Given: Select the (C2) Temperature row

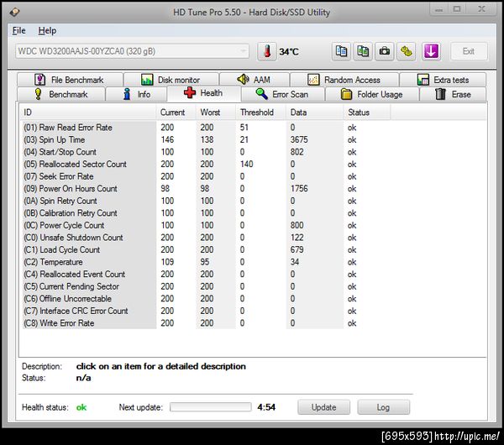Looking at the screenshot, I should coord(206,262).
